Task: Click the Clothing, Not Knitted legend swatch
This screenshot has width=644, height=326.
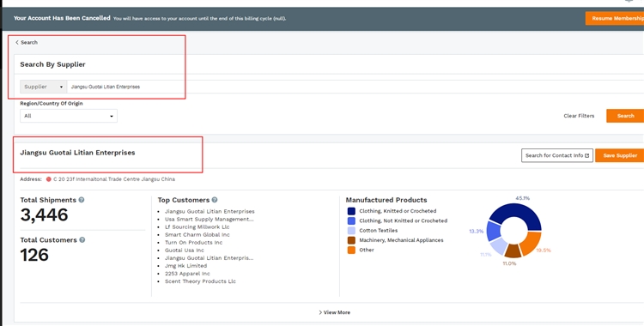Action: click(351, 220)
